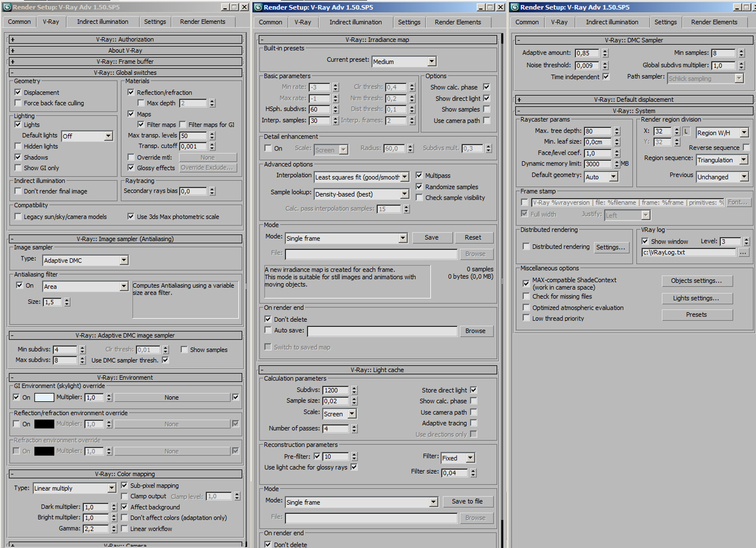Toggle Store direct light in Light cache
This screenshot has height=548, width=756.
pos(474,391)
